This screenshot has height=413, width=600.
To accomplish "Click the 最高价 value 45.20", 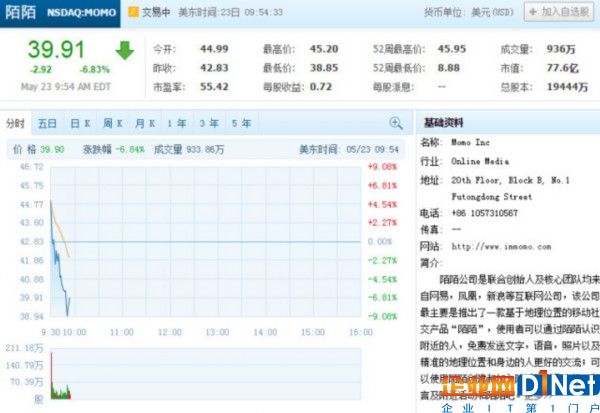I will pyautogui.click(x=324, y=49).
